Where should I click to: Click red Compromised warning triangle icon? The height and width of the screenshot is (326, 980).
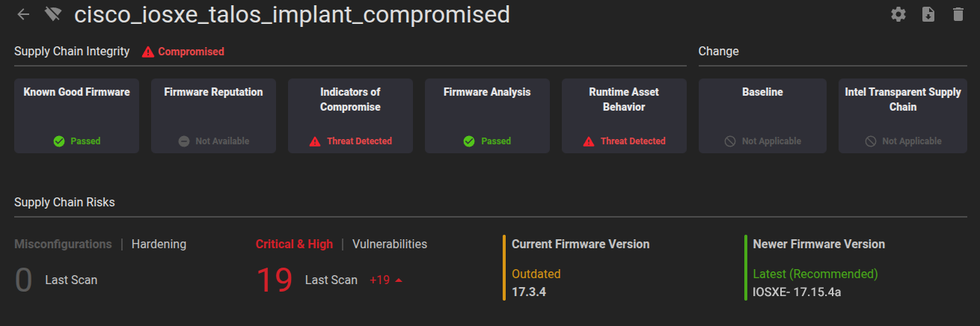point(148,52)
